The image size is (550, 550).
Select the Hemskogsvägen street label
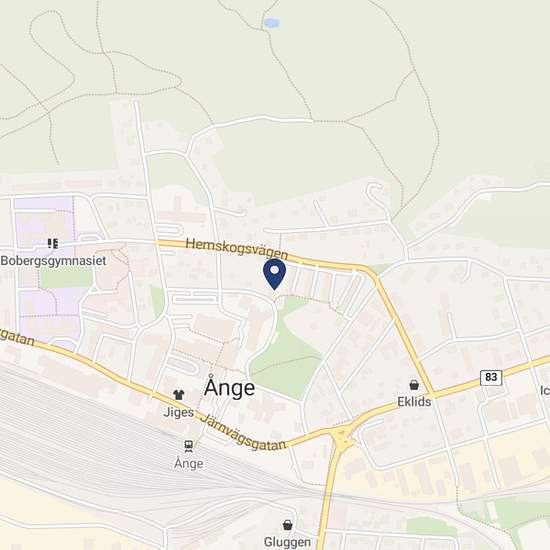pos(237,248)
